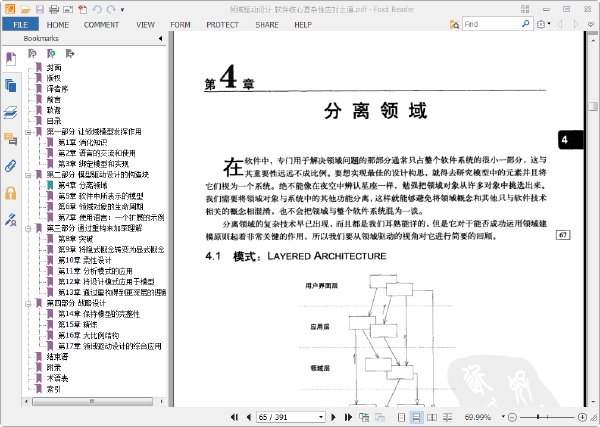Select the 第4章 分离领域 bookmark

point(83,185)
